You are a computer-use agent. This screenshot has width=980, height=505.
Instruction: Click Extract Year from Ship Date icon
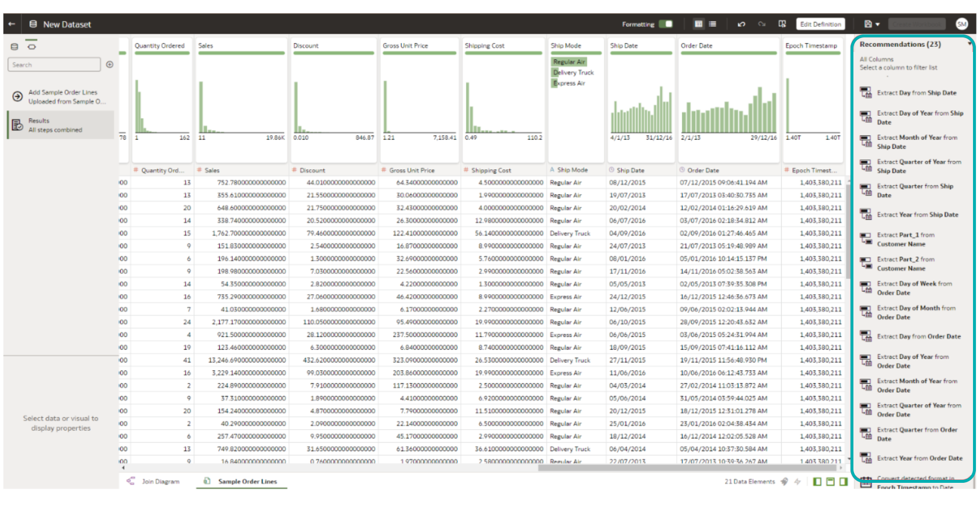(866, 215)
